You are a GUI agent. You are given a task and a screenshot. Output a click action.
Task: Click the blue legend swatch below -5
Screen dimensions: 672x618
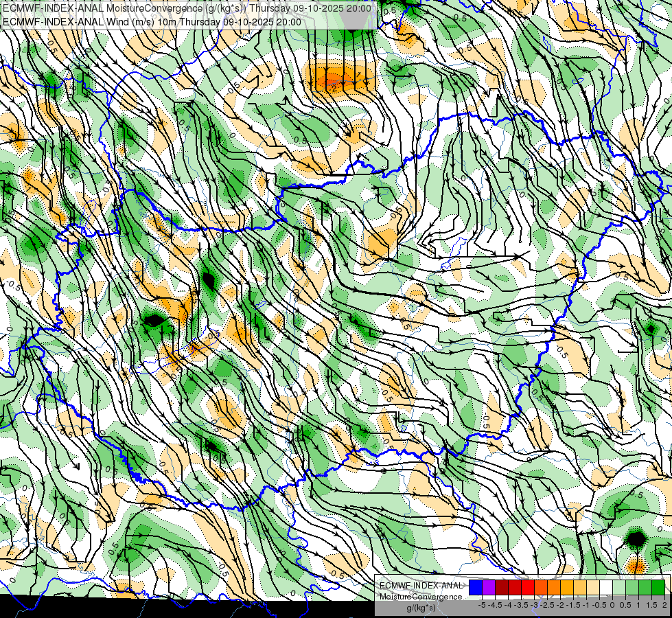pyautogui.click(x=476, y=588)
